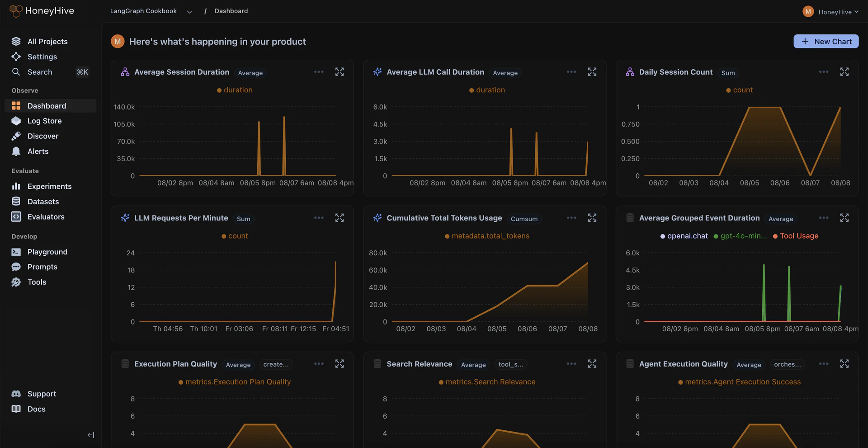Open the HoneyHive account dropdown top-right
This screenshot has height=448, width=868.
point(831,11)
